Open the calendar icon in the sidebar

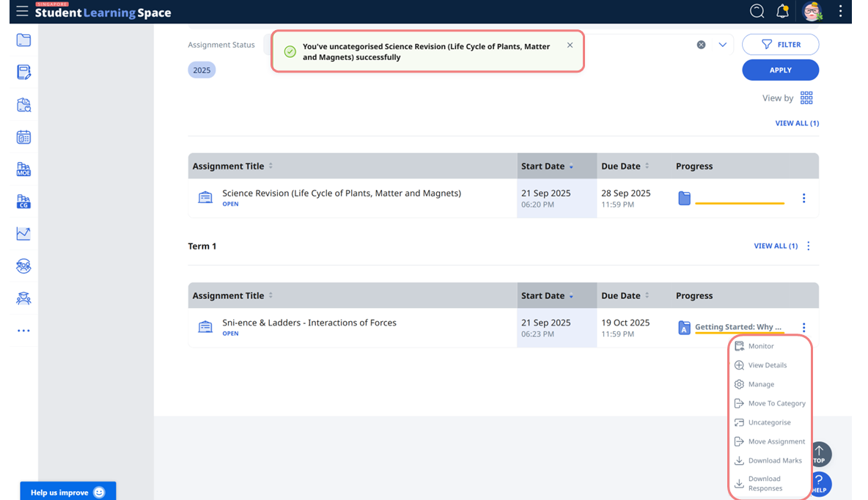23,137
